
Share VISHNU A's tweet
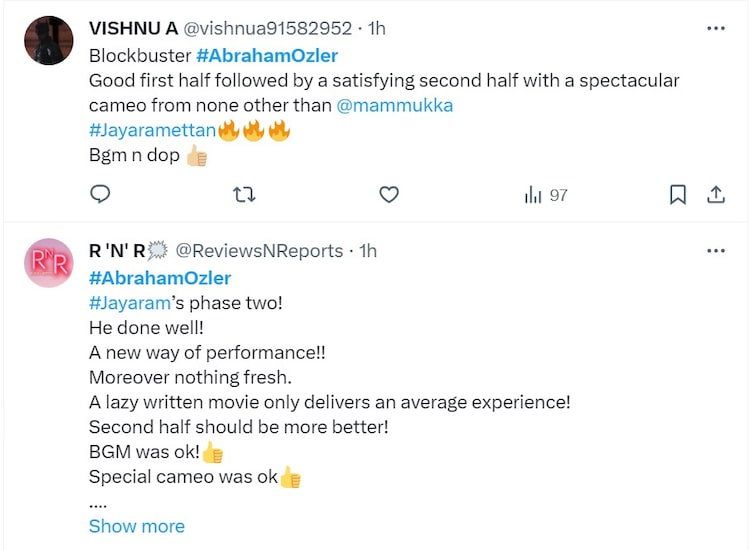716,194
